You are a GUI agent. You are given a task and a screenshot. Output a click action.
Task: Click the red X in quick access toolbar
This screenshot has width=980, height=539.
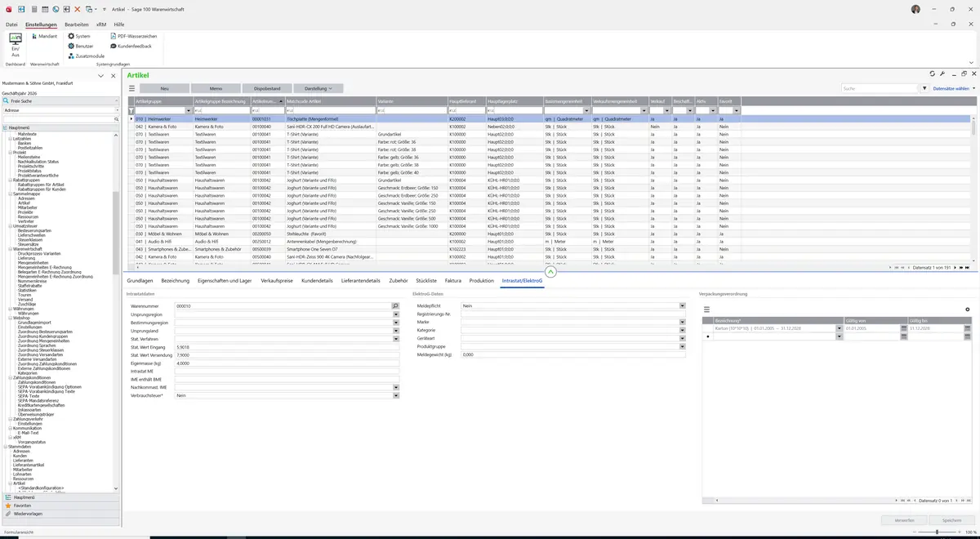[78, 9]
